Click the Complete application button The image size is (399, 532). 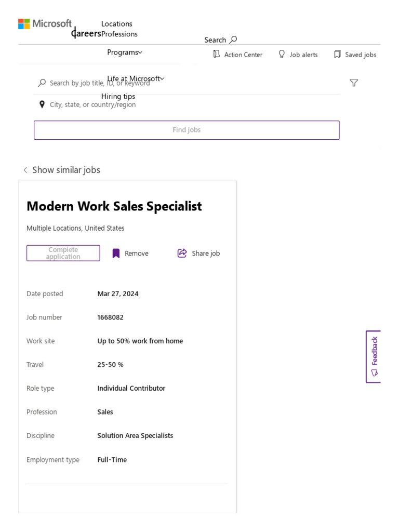pyautogui.click(x=63, y=253)
